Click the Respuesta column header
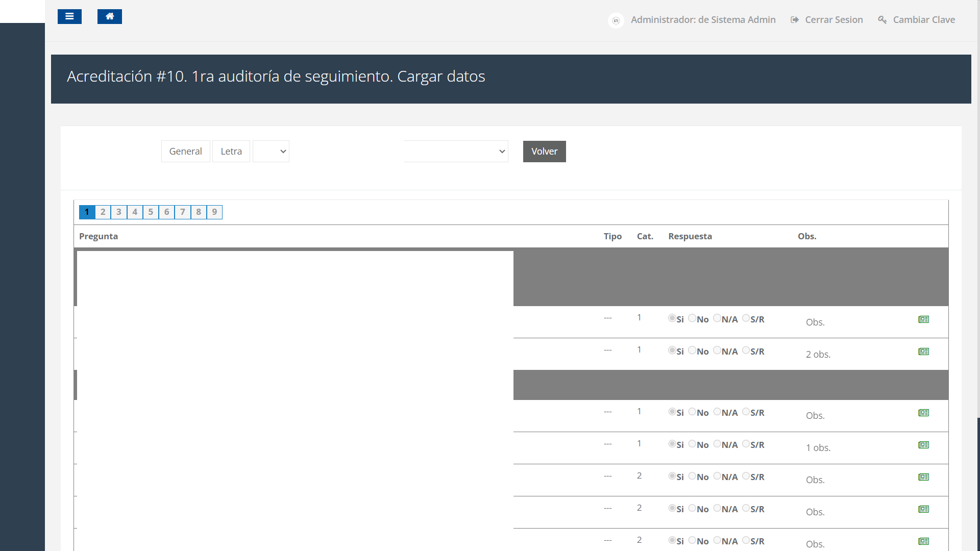Screen dimensions: 980x551 [690, 236]
